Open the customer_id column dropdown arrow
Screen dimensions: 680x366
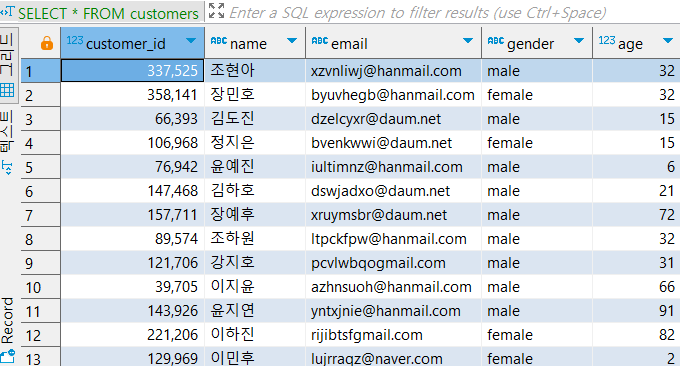[x=191, y=41]
